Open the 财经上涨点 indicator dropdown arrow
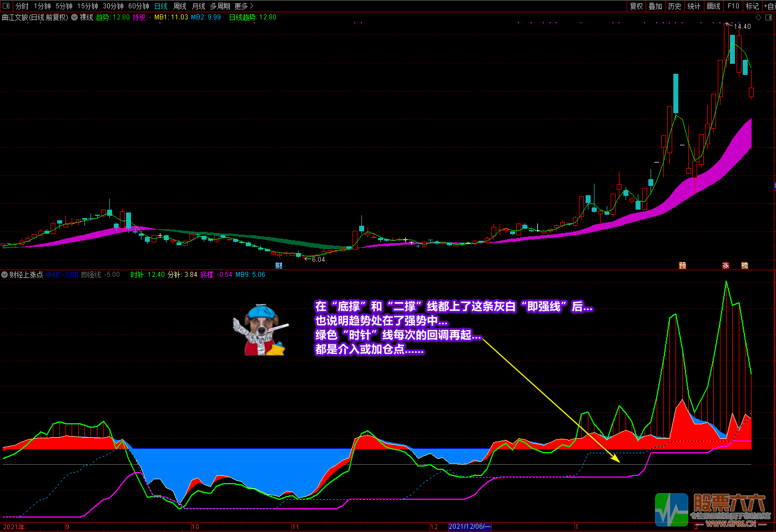This screenshot has height=532, width=776. click(4, 275)
